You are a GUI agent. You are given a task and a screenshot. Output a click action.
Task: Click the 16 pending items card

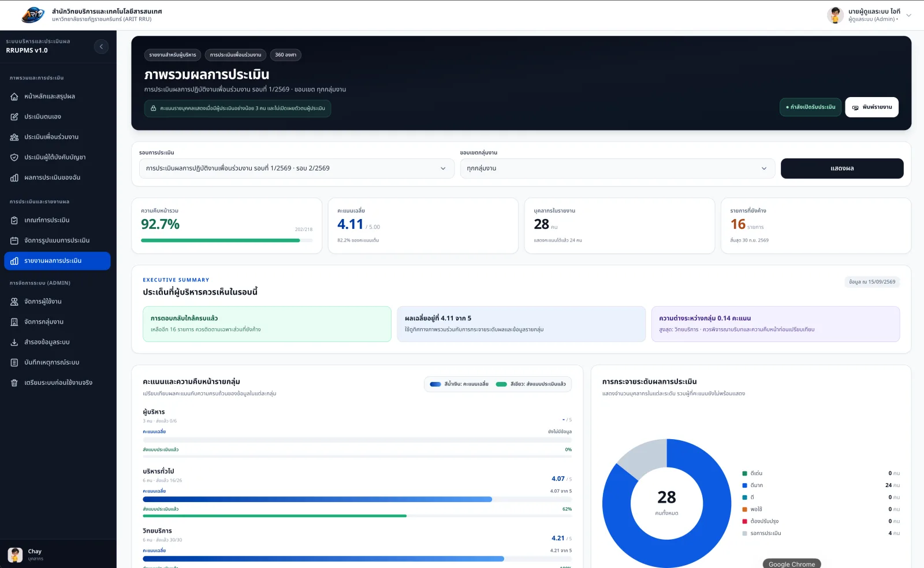[816, 226]
